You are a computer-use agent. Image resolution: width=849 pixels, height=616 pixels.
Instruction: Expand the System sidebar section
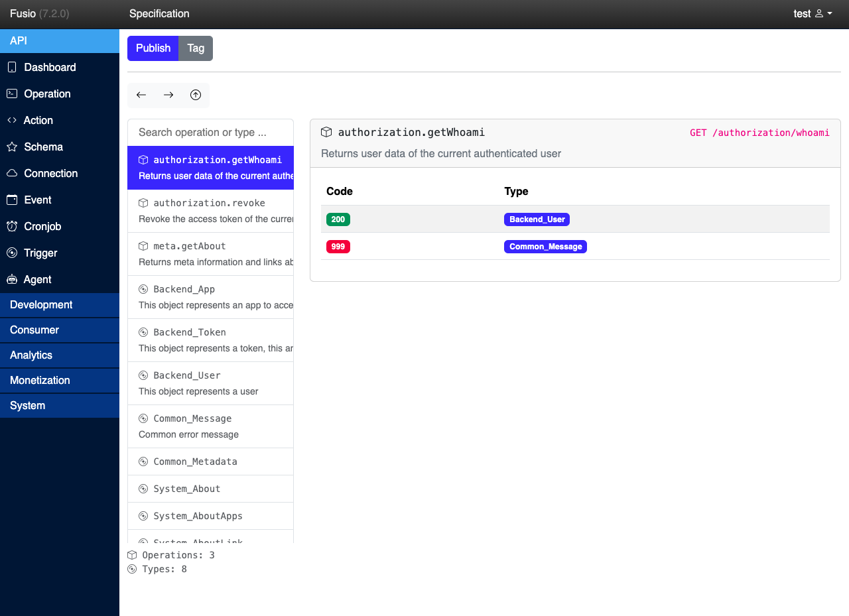click(x=60, y=406)
